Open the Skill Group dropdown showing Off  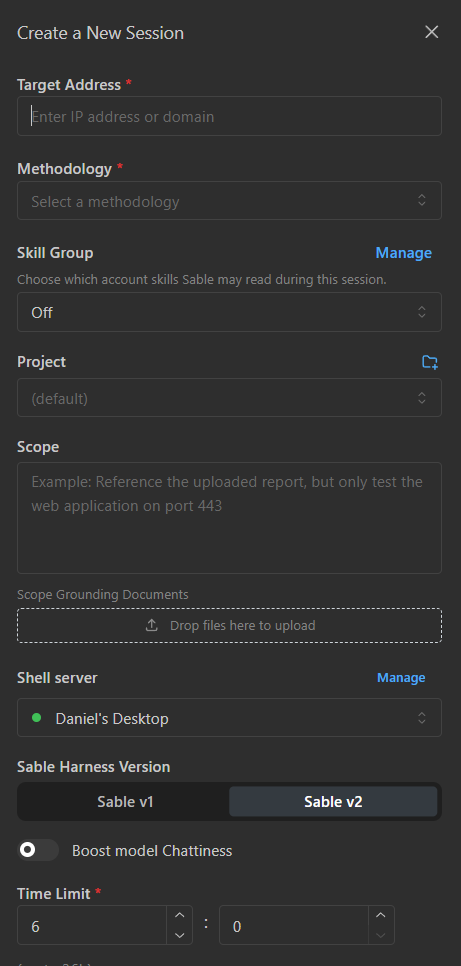coord(229,312)
